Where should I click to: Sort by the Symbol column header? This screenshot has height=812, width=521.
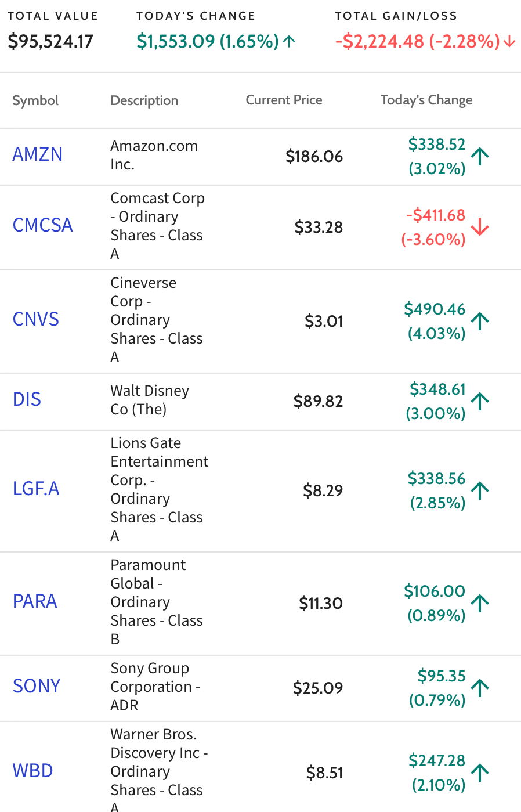click(x=35, y=100)
